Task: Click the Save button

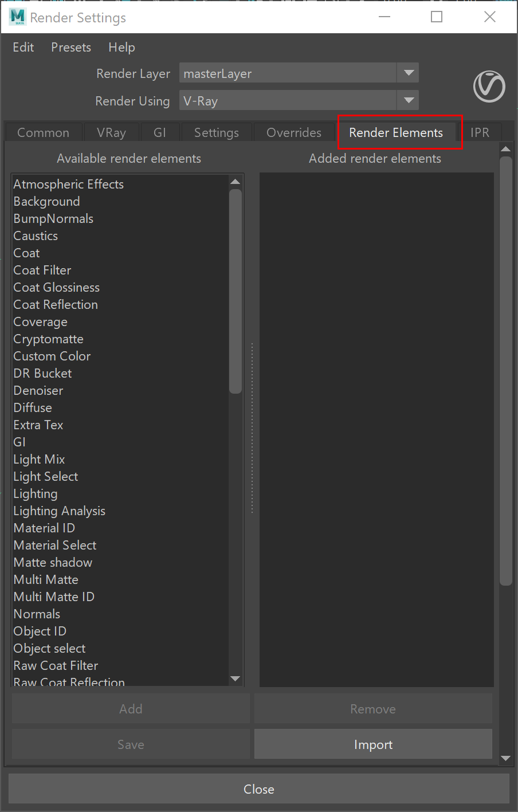Action: point(131,744)
